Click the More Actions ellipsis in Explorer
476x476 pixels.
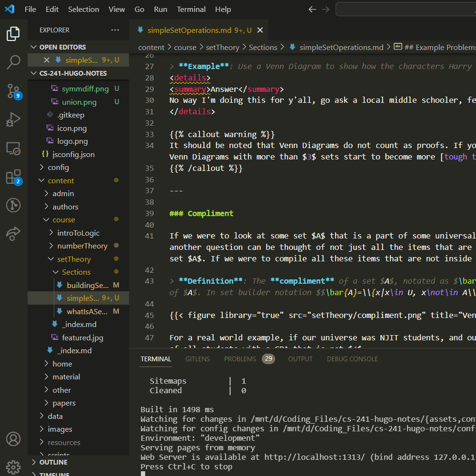(x=115, y=30)
